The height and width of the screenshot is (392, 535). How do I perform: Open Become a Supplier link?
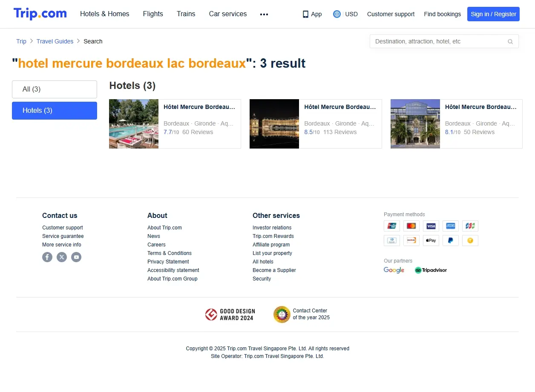click(x=274, y=270)
